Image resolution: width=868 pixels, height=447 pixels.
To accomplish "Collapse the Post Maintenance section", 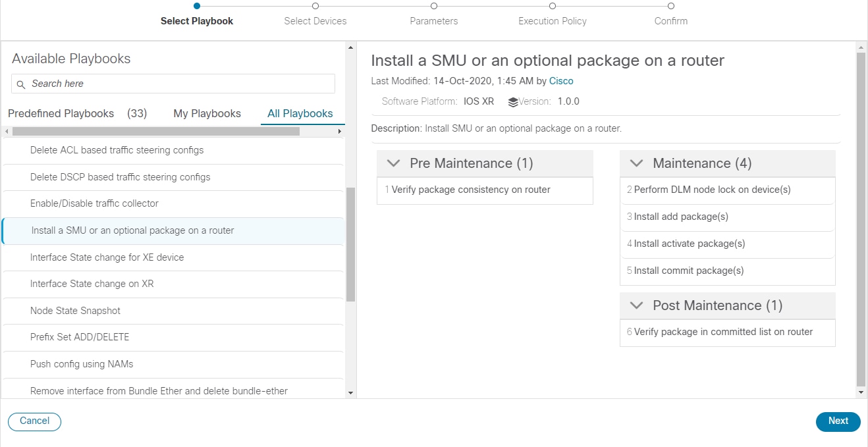I will click(x=636, y=305).
